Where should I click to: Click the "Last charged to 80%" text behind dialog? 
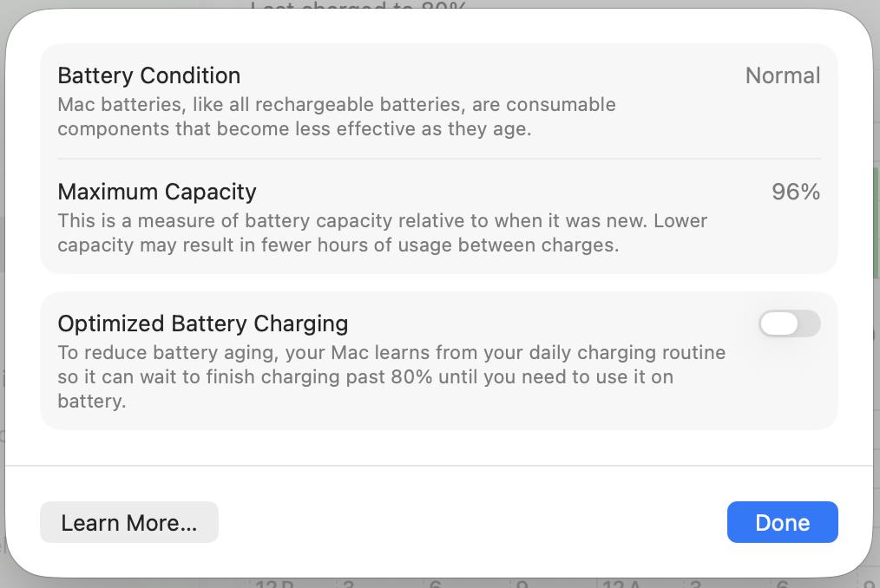358,6
